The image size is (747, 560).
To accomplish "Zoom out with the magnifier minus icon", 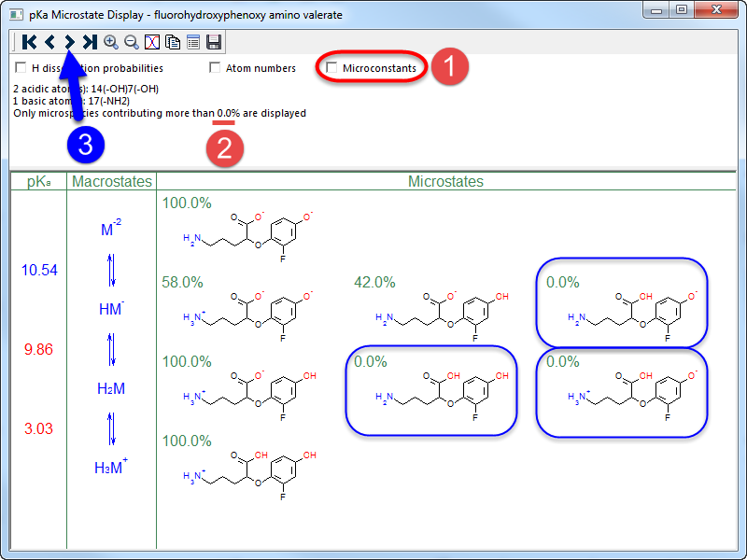I will (132, 42).
